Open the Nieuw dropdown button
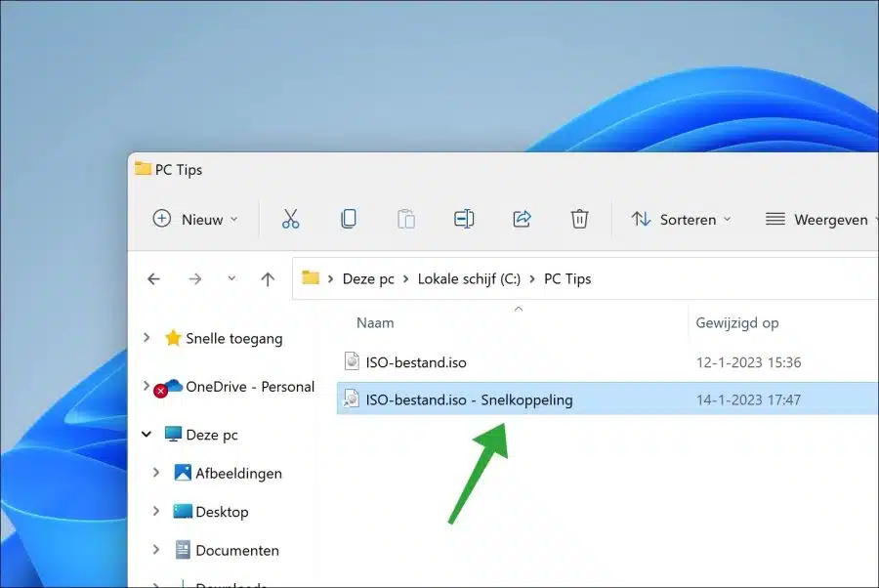The width and height of the screenshot is (879, 588). (195, 219)
